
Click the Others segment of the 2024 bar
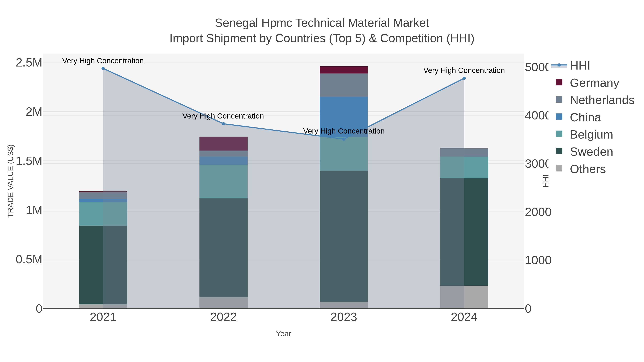pos(464,297)
